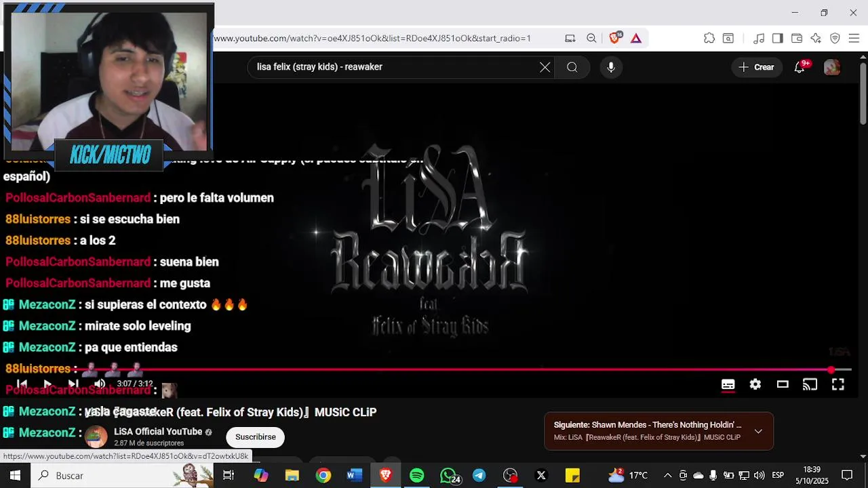Toggle subtitles in video player
868x488 pixels.
point(728,384)
